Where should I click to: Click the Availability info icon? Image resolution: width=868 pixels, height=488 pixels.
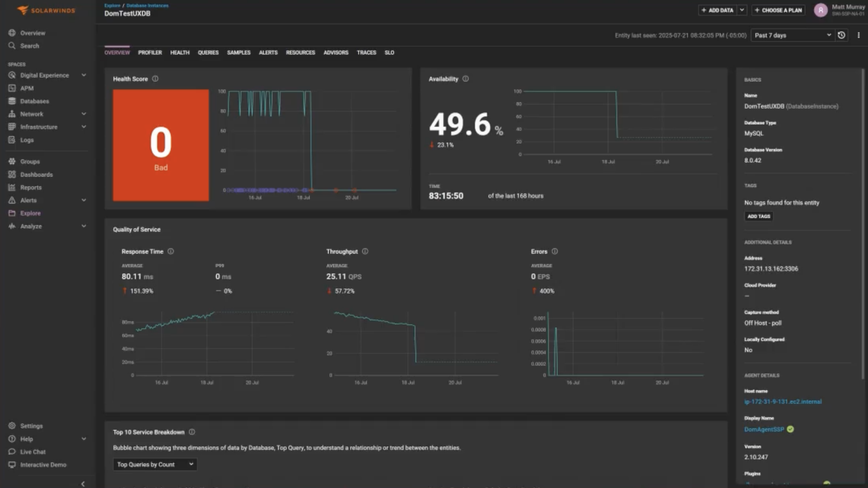[x=466, y=79]
